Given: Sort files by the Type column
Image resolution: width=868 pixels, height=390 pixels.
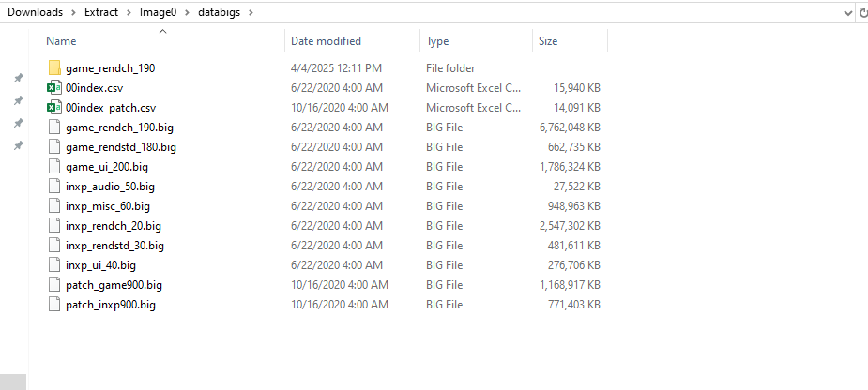Looking at the screenshot, I should (x=437, y=41).
